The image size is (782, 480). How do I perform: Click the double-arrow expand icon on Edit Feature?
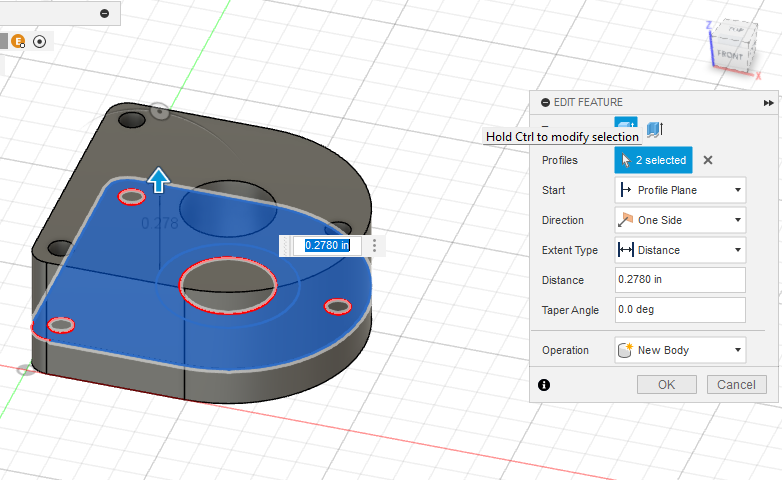(x=768, y=102)
